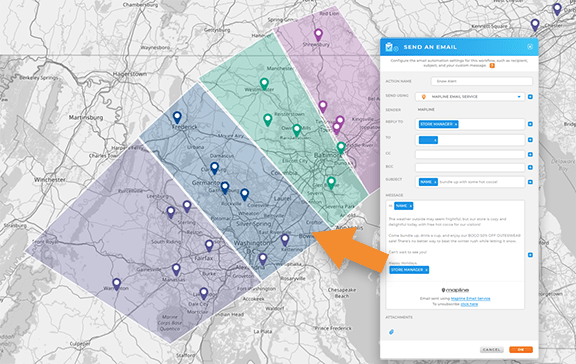Click the attachment paperclip icon

(391, 332)
